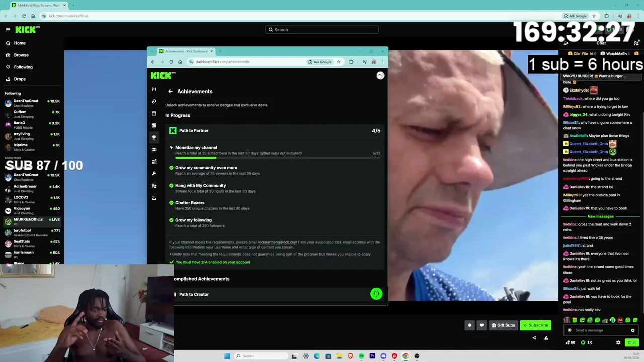Viewport: 644px width, 362px height.
Task: Open the profile avatar in Kick Dashboard
Action: (380, 75)
